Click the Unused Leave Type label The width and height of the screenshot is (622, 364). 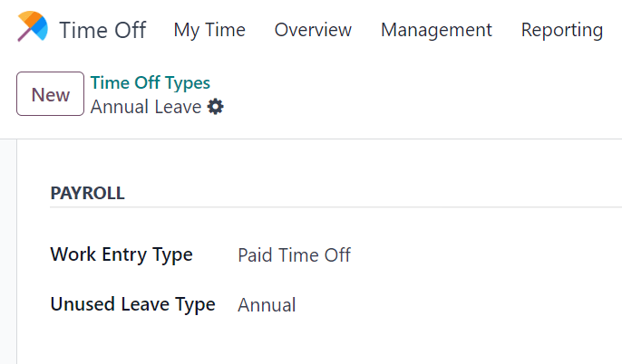click(x=132, y=304)
